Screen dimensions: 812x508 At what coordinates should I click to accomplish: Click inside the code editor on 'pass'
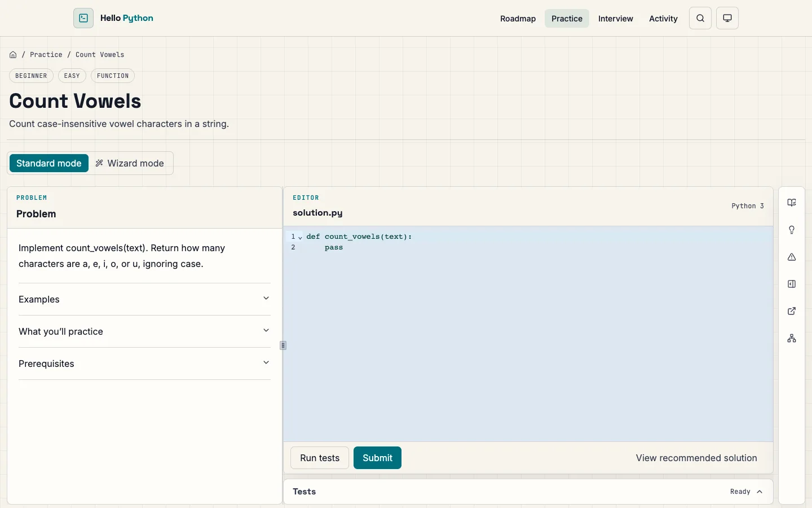tap(334, 247)
